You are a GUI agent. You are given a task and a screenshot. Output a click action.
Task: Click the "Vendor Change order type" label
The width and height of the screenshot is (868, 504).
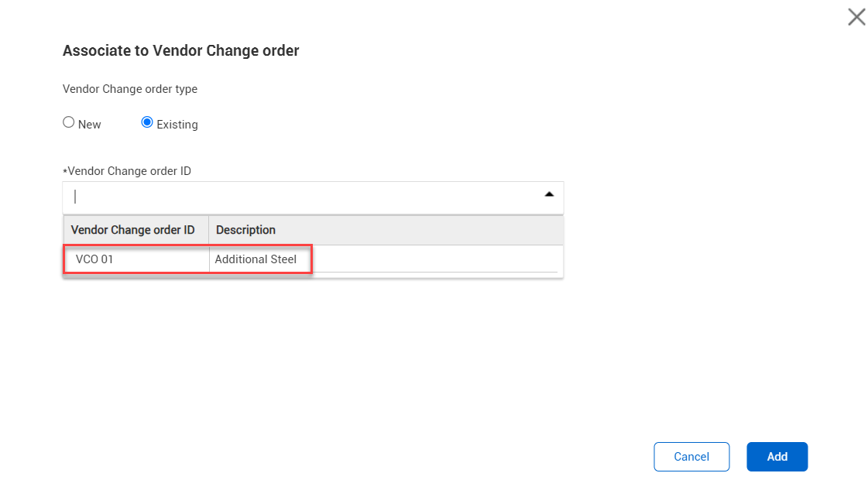[130, 89]
